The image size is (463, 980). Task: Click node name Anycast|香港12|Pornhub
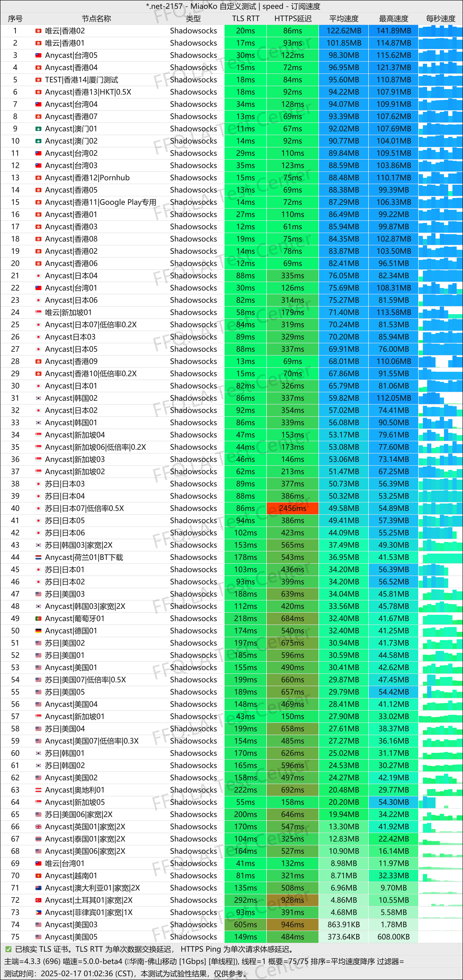coord(87,178)
